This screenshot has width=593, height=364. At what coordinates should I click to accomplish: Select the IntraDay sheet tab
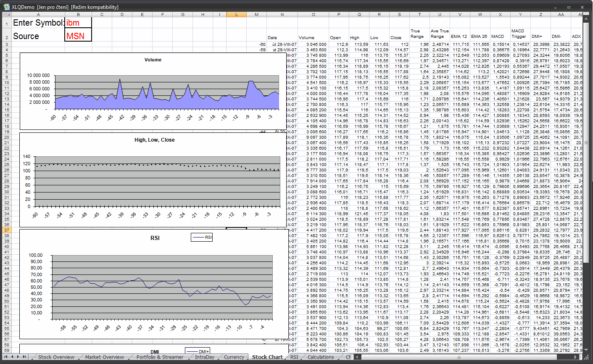[204, 357]
